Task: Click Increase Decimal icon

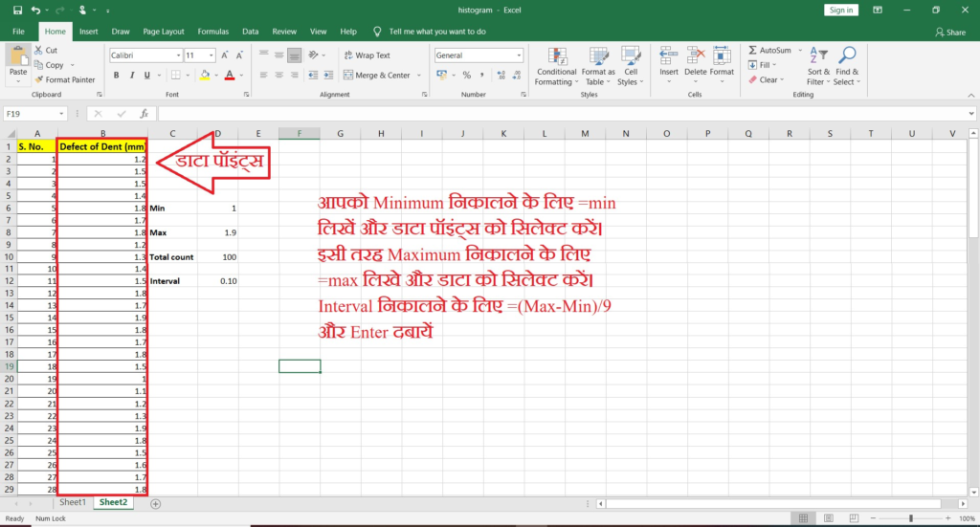Action: coord(501,76)
